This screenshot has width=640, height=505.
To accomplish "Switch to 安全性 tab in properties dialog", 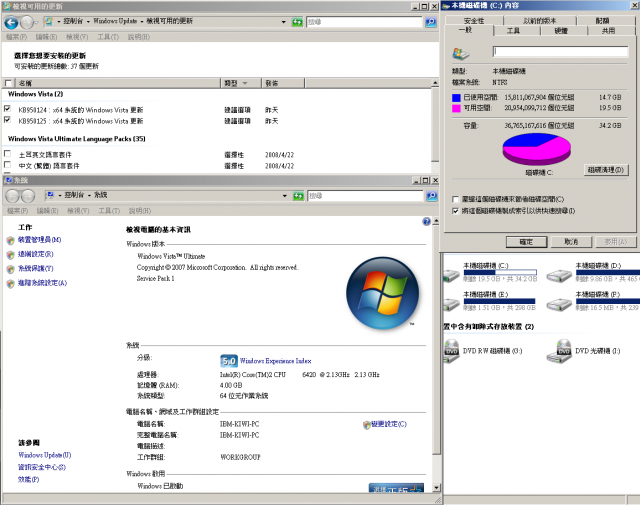I will [x=474, y=21].
